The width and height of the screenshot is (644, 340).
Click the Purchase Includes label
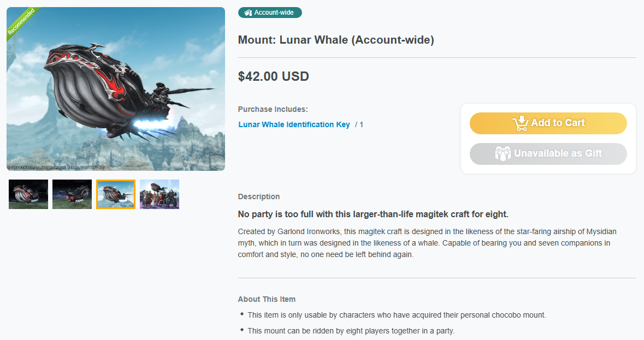pos(273,110)
